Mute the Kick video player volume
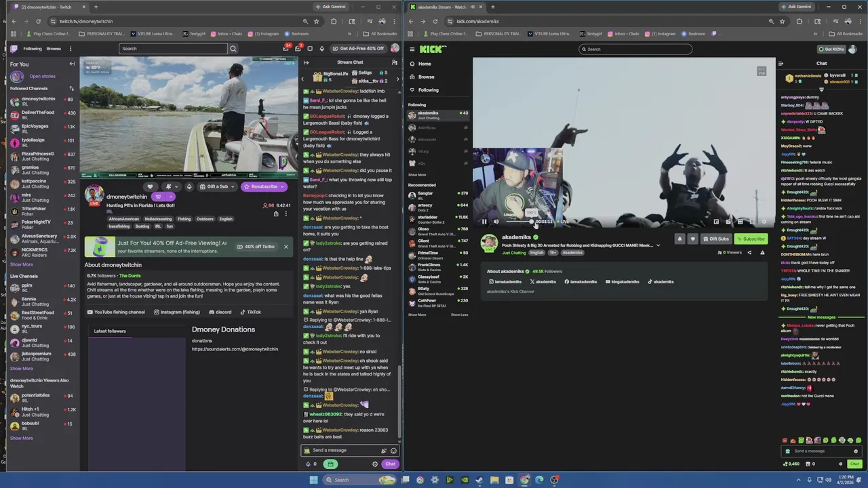Screen dimensions: 868x488 (496, 222)
